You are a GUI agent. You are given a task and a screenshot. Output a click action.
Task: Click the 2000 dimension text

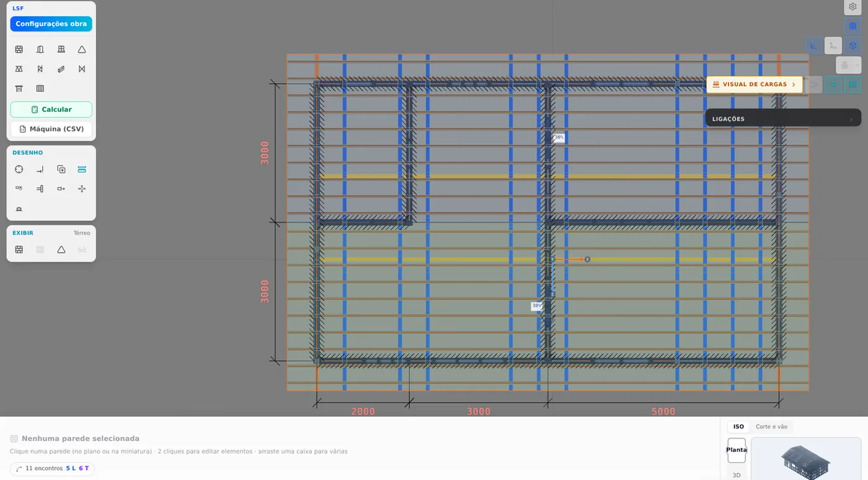363,411
